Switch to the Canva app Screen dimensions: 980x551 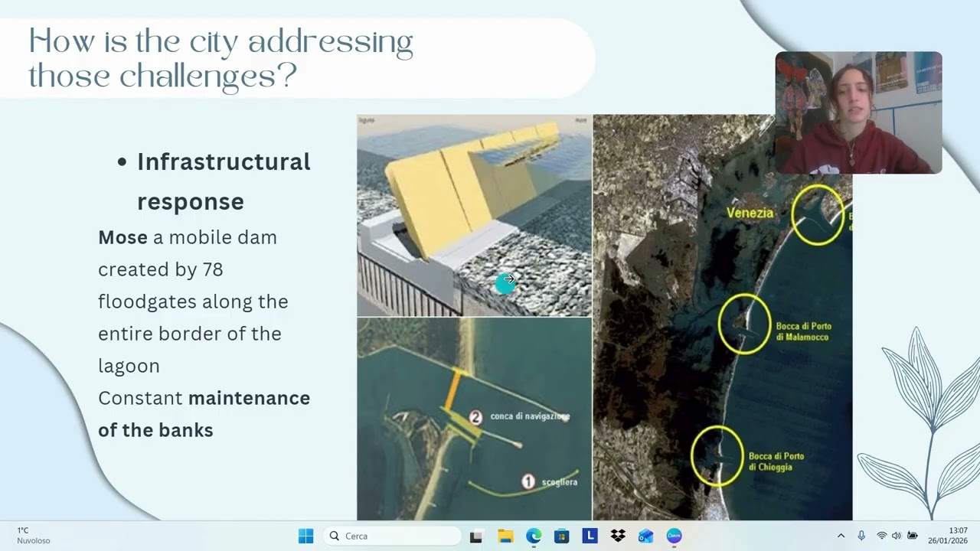coord(674,536)
